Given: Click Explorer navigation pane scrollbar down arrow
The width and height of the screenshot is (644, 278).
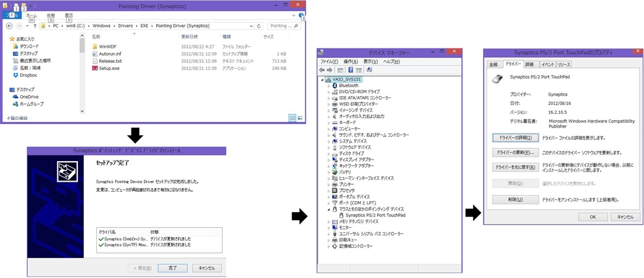Looking at the screenshot, I should click(x=82, y=111).
